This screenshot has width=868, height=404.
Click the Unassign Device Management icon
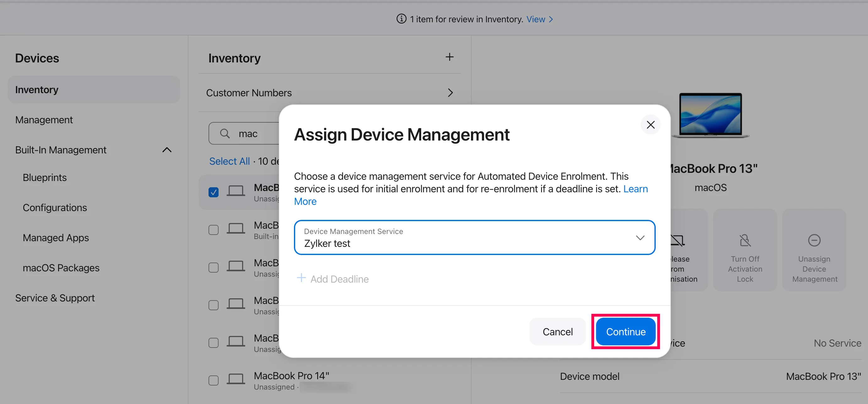click(814, 240)
